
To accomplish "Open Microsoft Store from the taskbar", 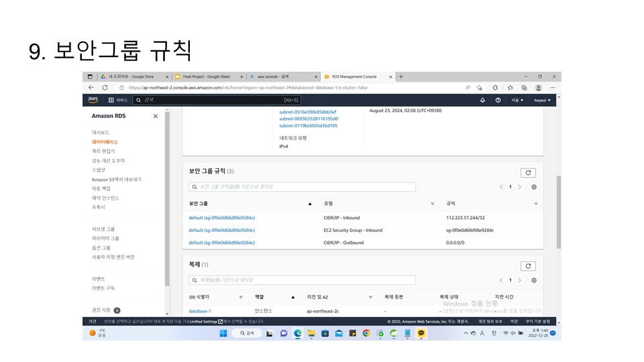I will click(325, 333).
